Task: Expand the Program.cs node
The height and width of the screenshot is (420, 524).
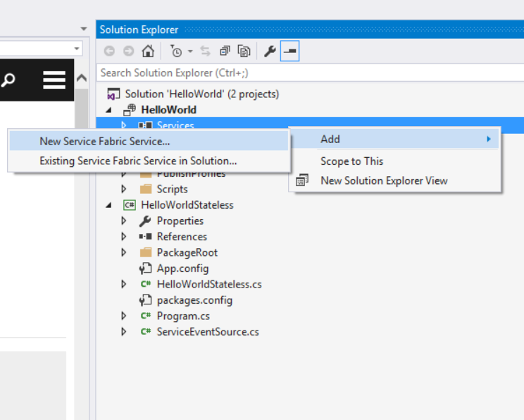Action: [124, 316]
